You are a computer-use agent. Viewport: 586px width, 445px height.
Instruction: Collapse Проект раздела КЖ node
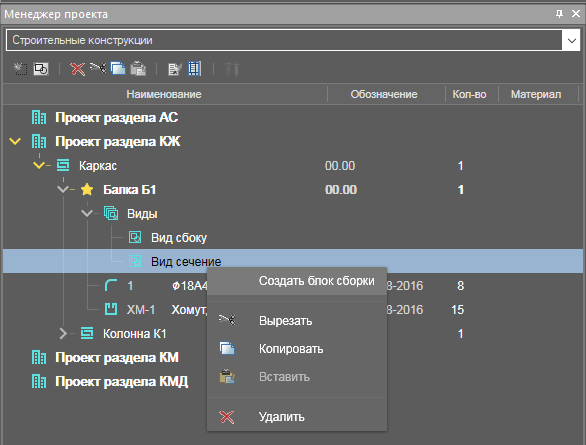[x=15, y=142]
